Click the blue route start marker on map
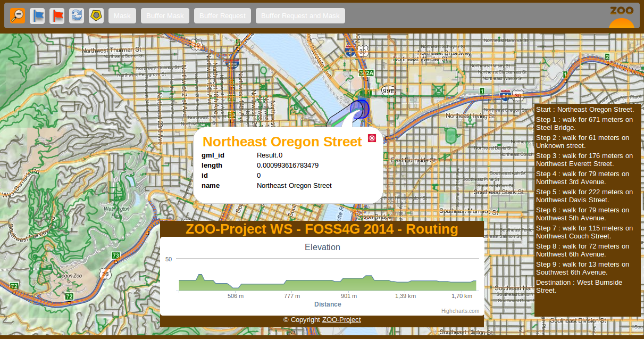644x339 pixels. (x=360, y=109)
